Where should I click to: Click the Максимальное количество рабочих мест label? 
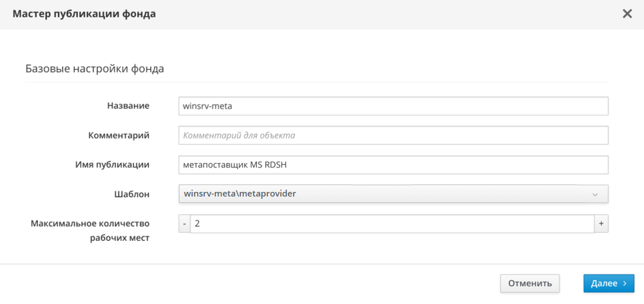pyautogui.click(x=90, y=231)
